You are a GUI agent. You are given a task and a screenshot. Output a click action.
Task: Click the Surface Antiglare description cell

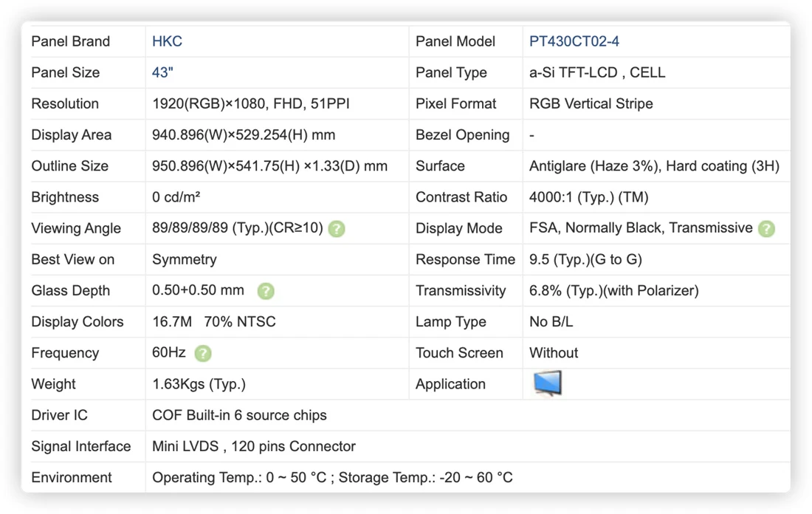[x=654, y=166]
